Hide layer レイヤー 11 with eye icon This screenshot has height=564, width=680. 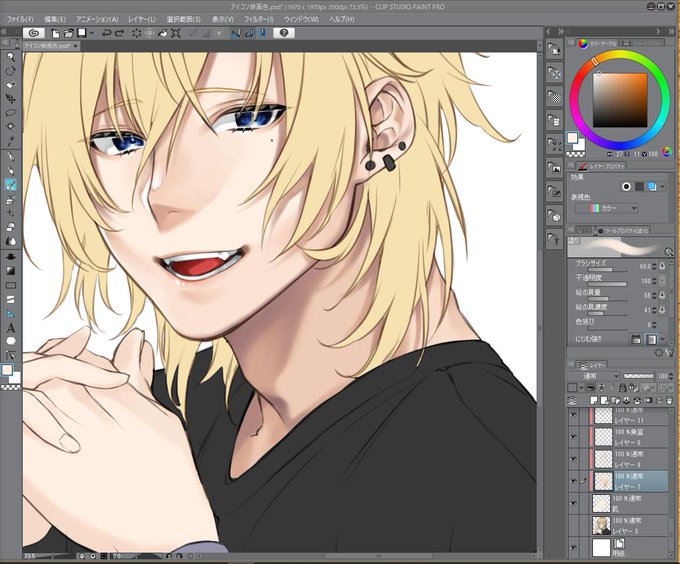pos(573,415)
